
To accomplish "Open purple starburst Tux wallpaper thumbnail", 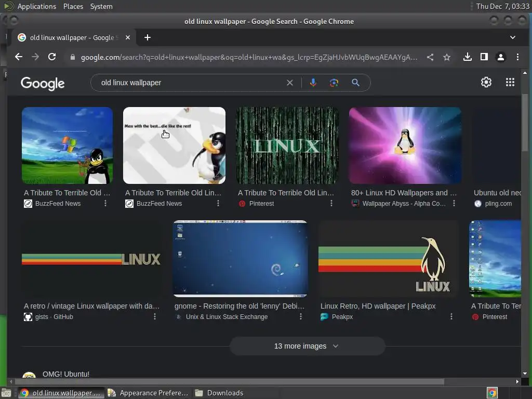I will [405, 145].
